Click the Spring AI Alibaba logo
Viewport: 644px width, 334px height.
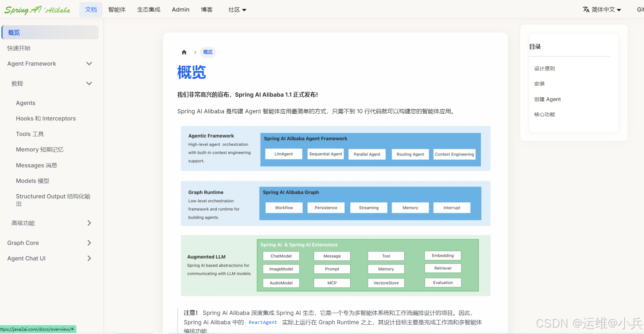37,10
